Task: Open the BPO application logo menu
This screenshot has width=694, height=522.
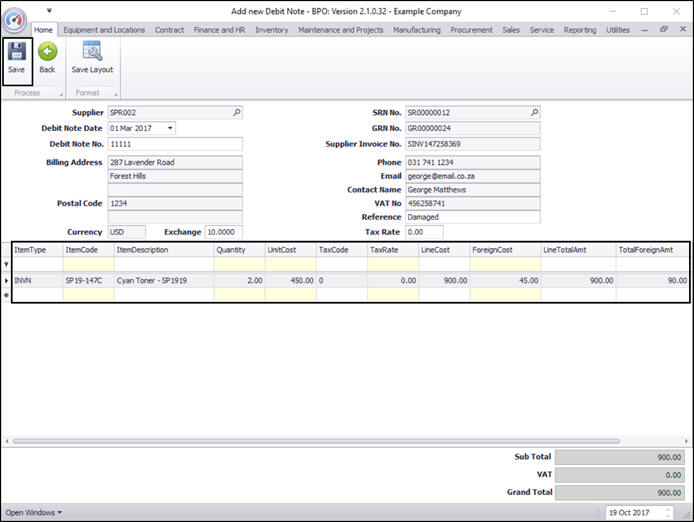Action: point(14,20)
